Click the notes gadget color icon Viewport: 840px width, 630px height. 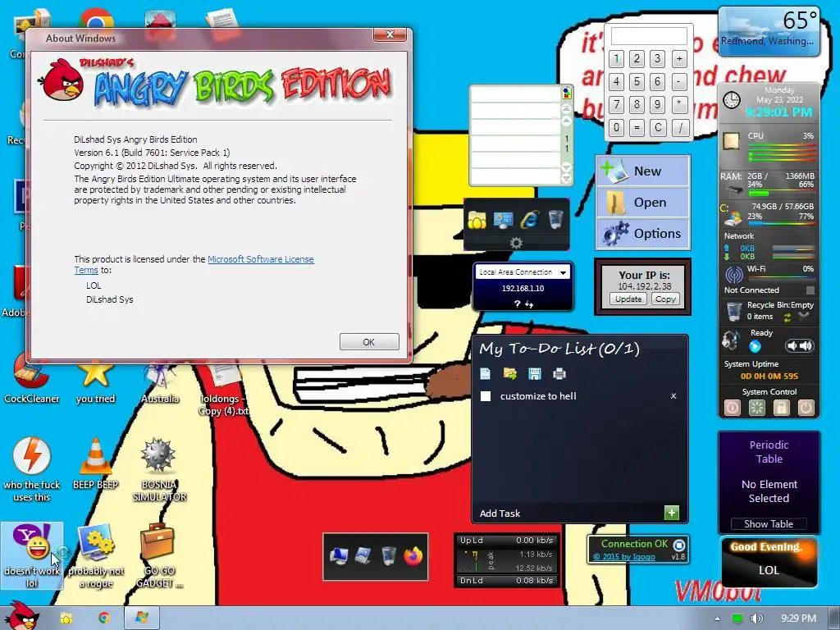click(567, 94)
